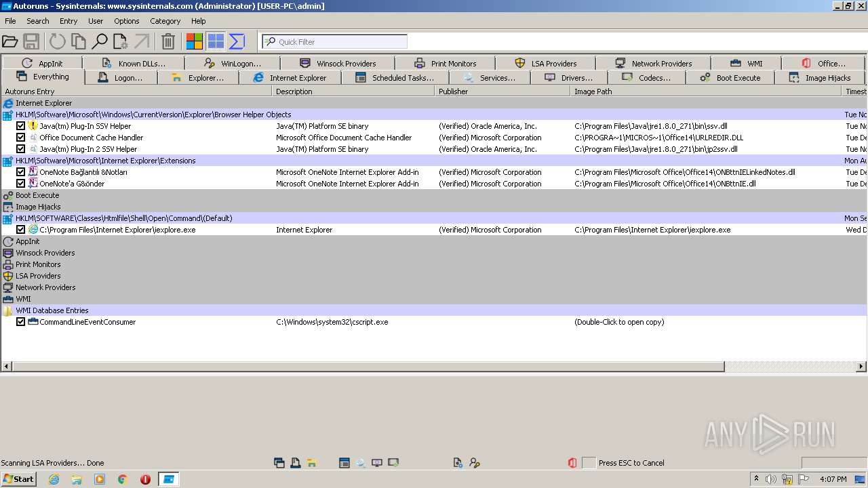Sort by the Image Path column header
Viewport: 868px width, 488px height.
706,91
